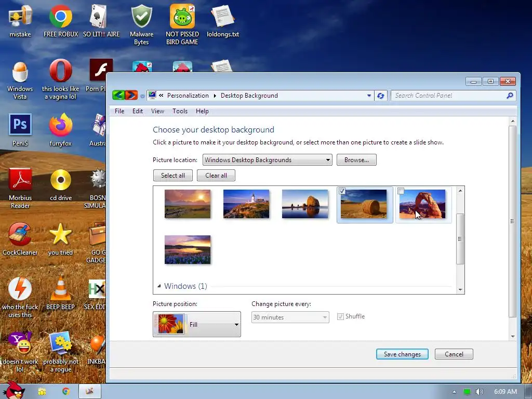Image resolution: width=532 pixels, height=399 pixels.
Task: Click wallpaper list scroll down arrow
Action: coord(460,289)
